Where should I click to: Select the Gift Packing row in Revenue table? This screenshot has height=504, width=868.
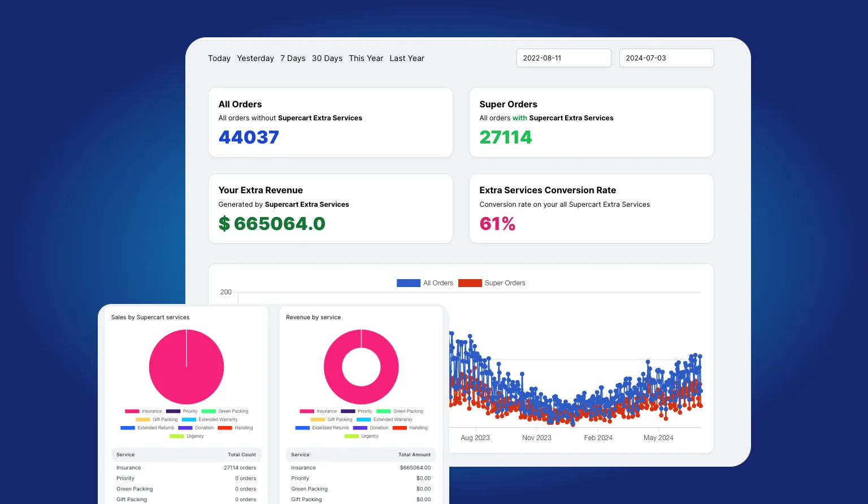tap(361, 499)
